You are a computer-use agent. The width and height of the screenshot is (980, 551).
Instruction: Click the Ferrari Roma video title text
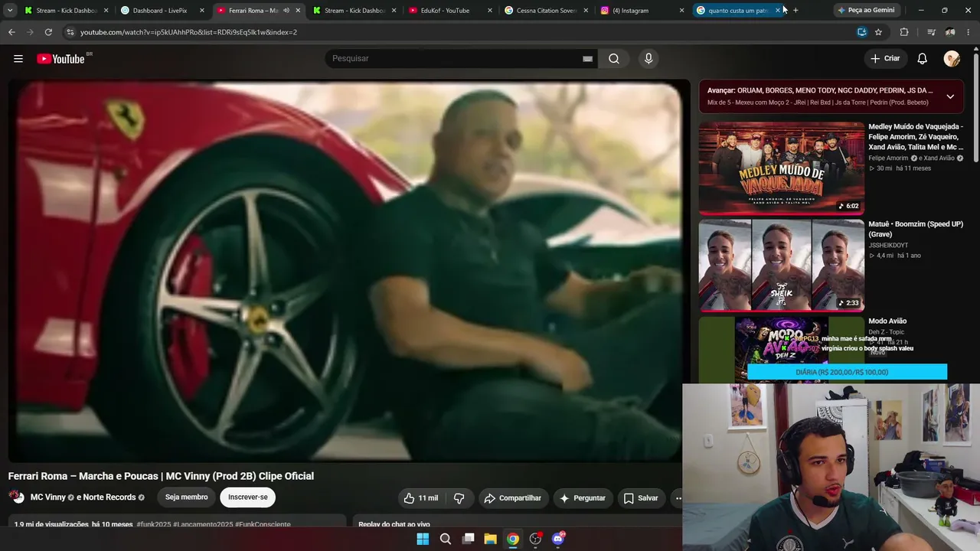click(x=161, y=476)
